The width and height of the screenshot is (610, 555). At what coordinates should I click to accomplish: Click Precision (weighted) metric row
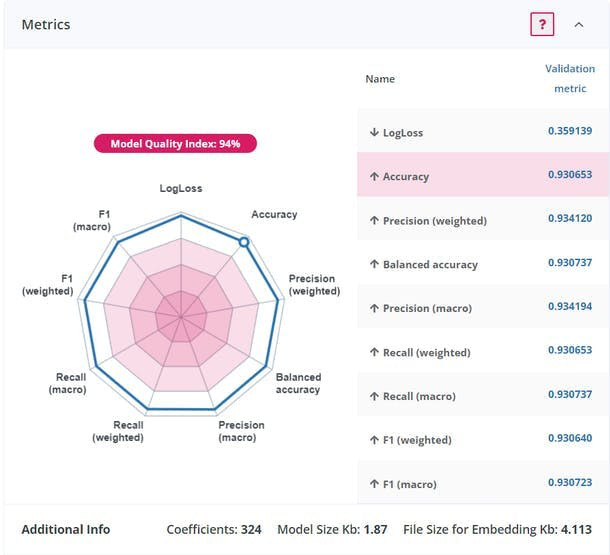point(480,220)
